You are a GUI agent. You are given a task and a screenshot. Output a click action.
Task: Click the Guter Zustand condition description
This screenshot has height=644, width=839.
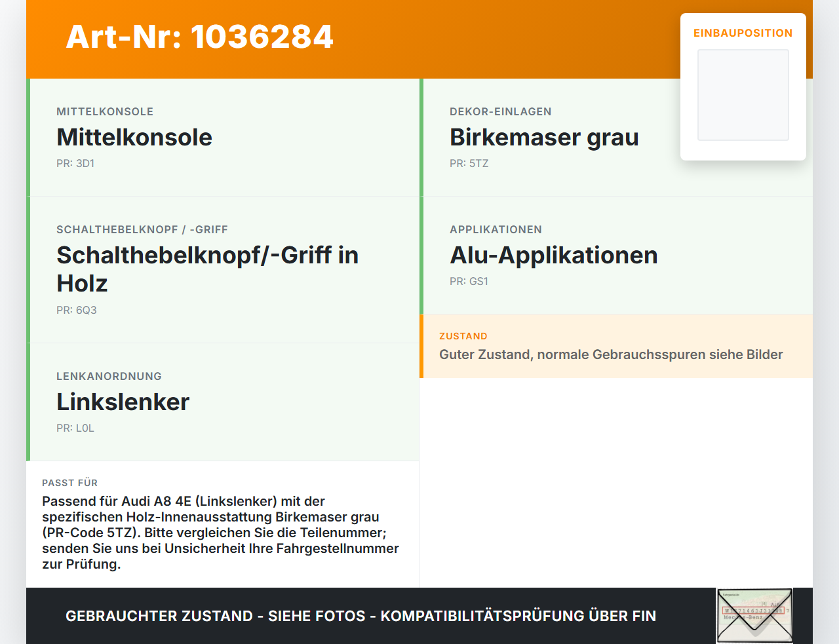[x=611, y=354]
